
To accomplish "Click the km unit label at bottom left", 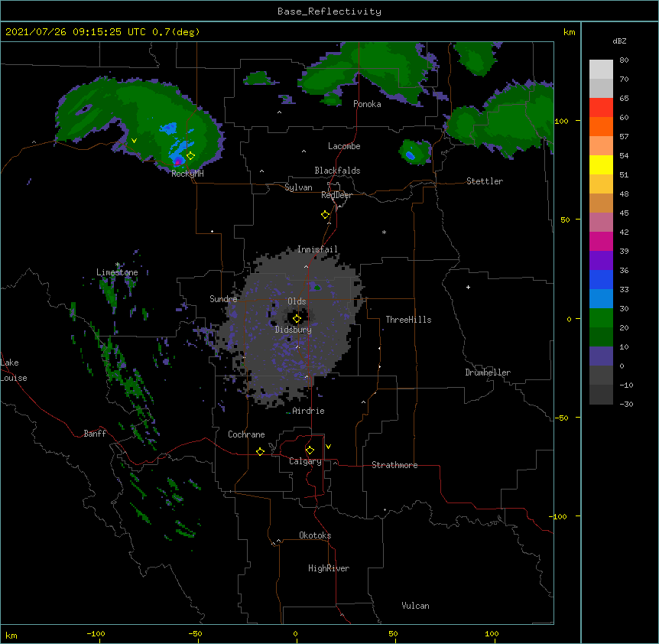I will point(11,635).
